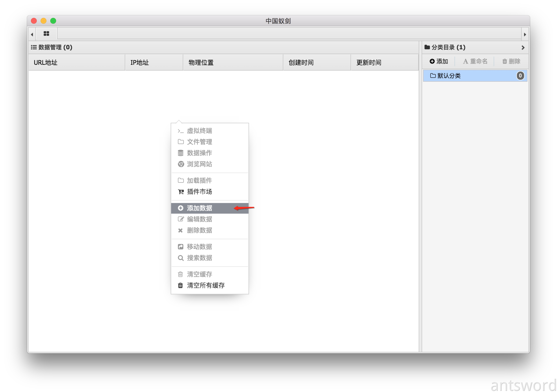Click the trash icon for 清空所有缓存
557x392 pixels.
(180, 285)
